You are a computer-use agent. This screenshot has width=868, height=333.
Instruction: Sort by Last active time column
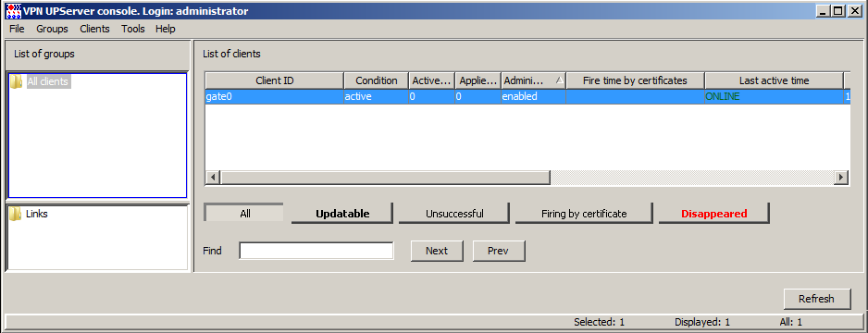pyautogui.click(x=774, y=80)
